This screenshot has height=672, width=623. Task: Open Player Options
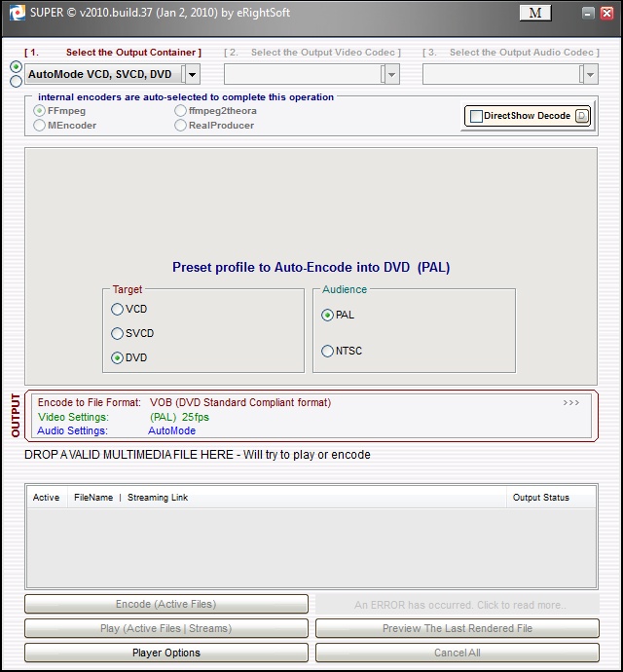click(166, 653)
